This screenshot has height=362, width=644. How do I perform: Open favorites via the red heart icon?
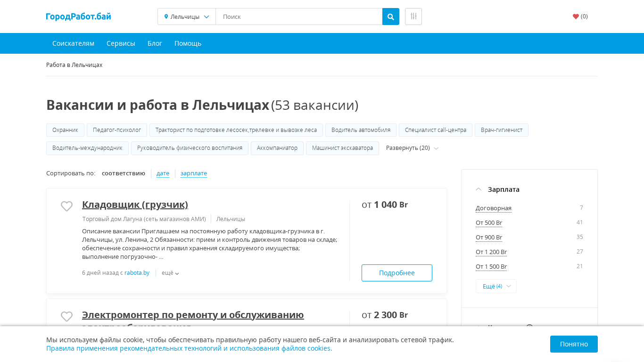(x=576, y=16)
